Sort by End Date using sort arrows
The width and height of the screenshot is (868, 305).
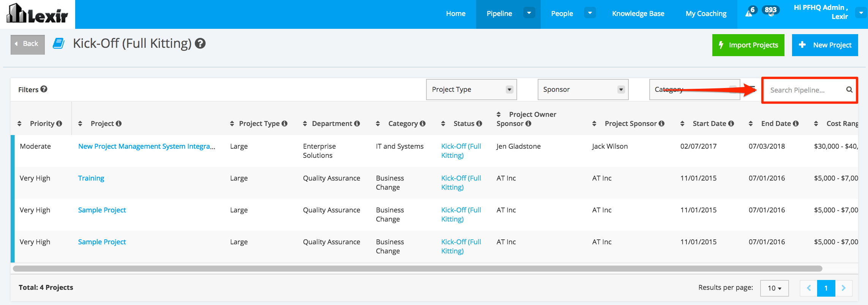coord(751,124)
